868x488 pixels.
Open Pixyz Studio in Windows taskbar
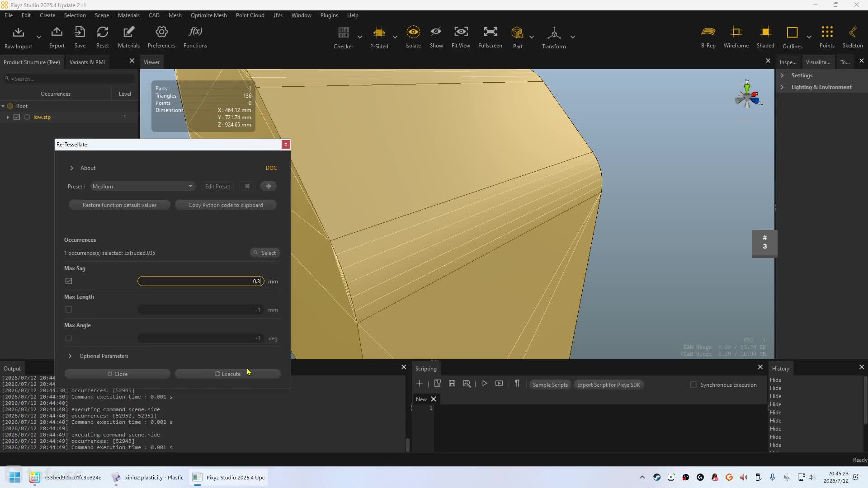coord(229,477)
